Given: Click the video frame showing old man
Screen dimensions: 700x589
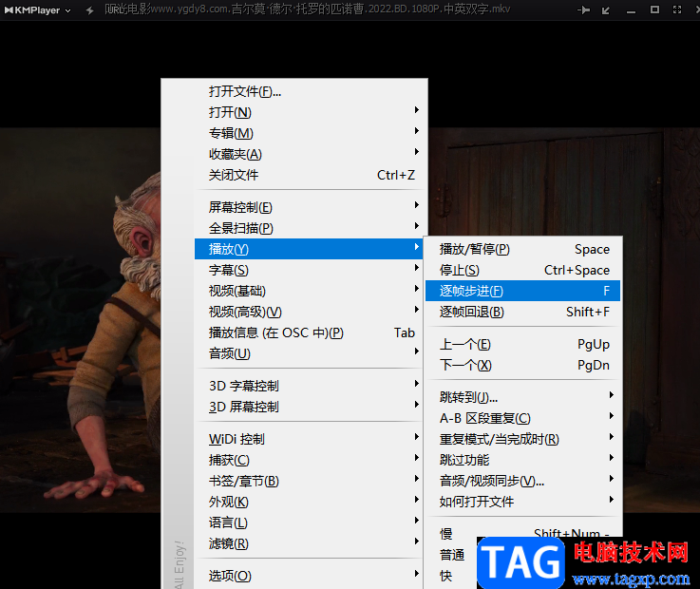Looking at the screenshot, I should pos(81,320).
